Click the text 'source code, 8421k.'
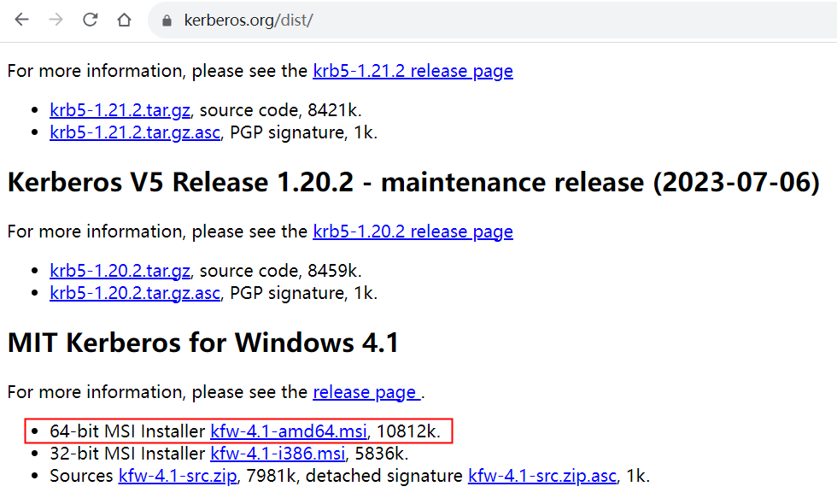The height and width of the screenshot is (504, 837). [280, 110]
